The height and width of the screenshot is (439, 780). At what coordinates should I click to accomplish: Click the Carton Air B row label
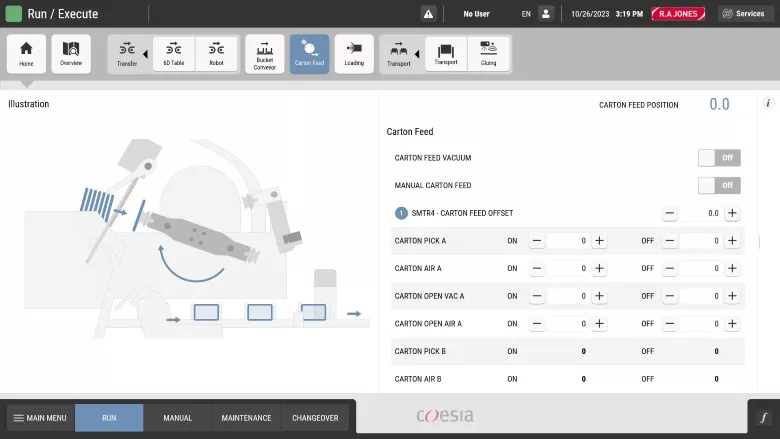point(418,379)
